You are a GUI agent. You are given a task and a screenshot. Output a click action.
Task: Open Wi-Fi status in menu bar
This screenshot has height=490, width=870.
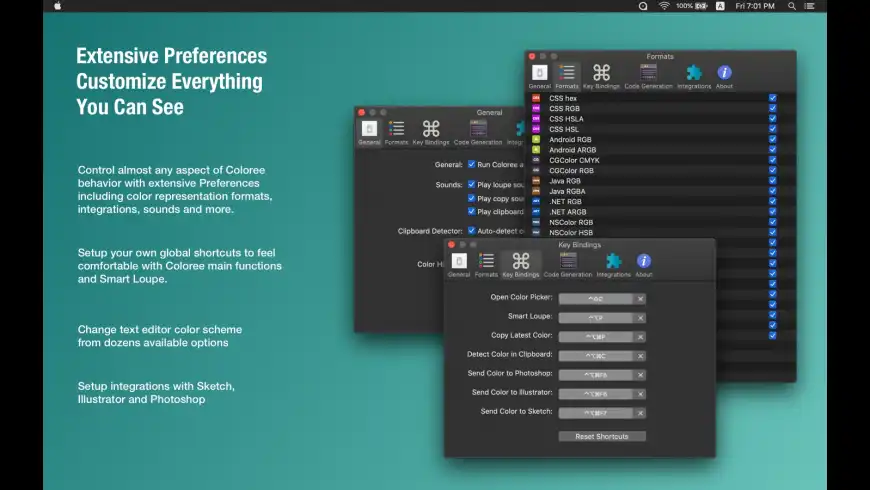coord(664,6)
